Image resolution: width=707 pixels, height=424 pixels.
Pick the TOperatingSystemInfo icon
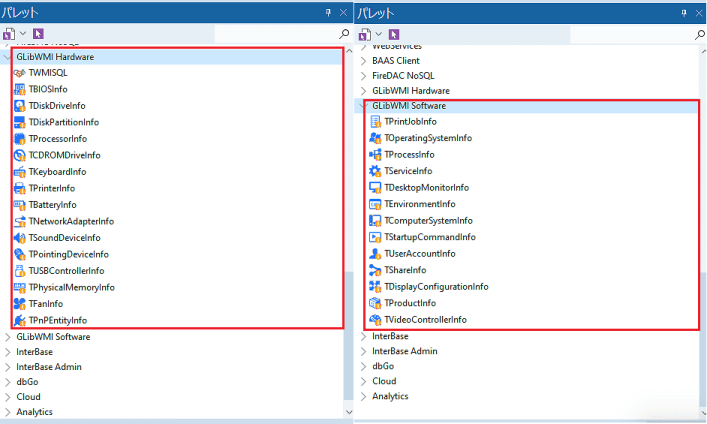point(375,138)
